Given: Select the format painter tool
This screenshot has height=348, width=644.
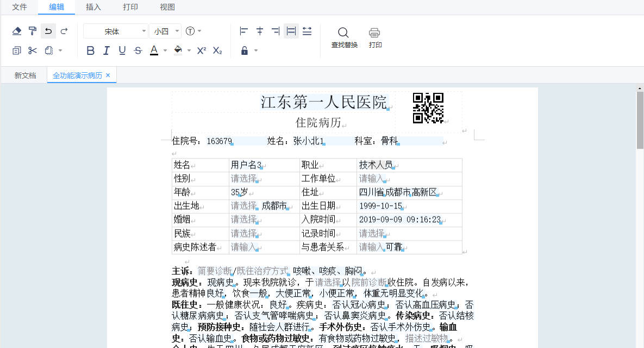Looking at the screenshot, I should click(33, 31).
